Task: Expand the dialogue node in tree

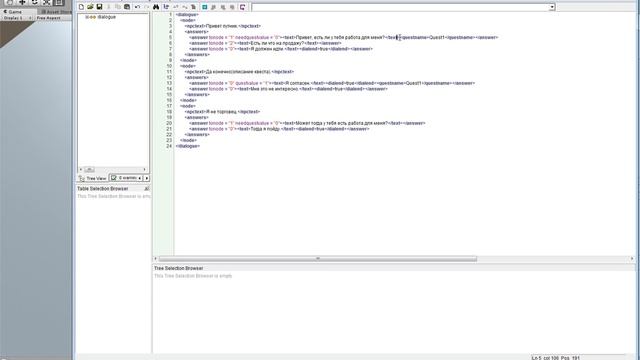Action: click(x=87, y=17)
